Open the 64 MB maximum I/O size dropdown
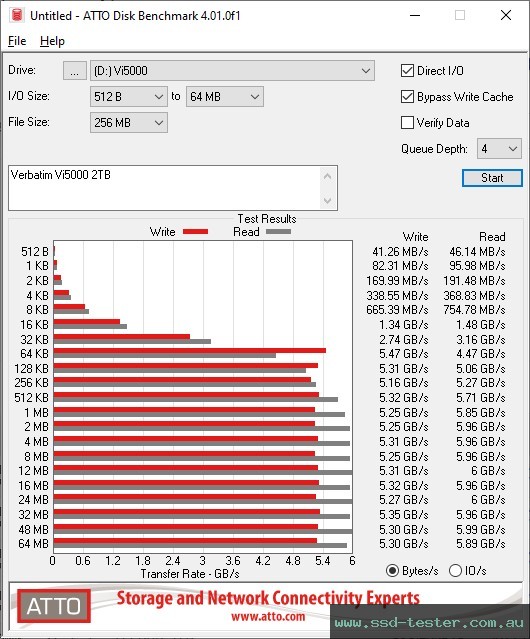 [224, 97]
